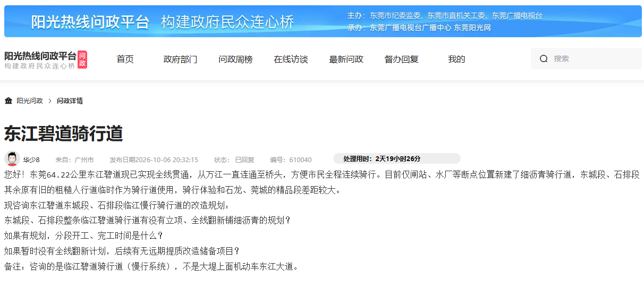Image resolution: width=644 pixels, height=286 pixels.
Task: Click the search magnifier icon
Action: tap(544, 58)
